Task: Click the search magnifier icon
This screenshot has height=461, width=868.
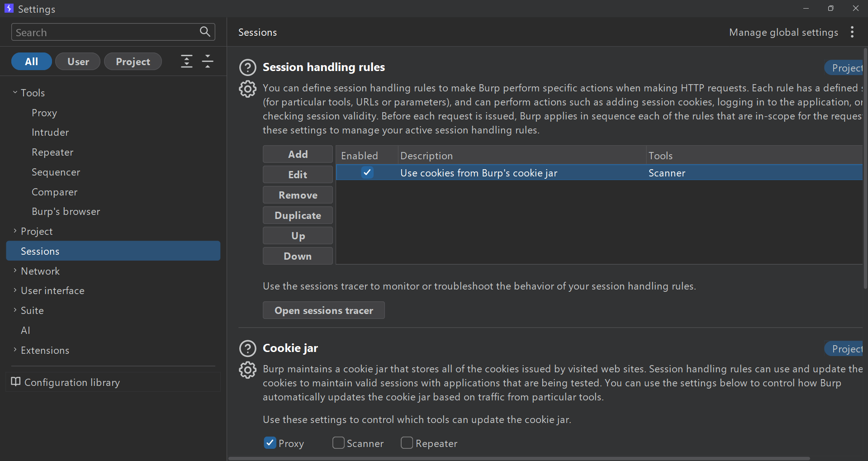Action: (x=205, y=32)
